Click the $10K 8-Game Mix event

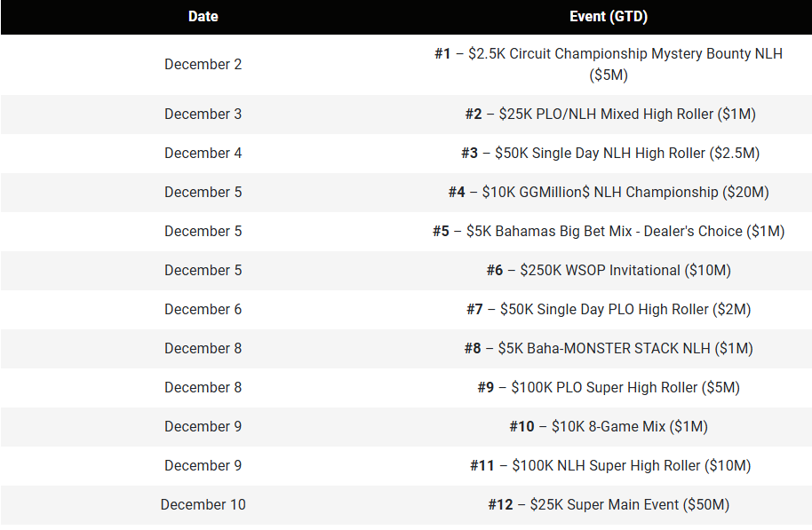[609, 426]
